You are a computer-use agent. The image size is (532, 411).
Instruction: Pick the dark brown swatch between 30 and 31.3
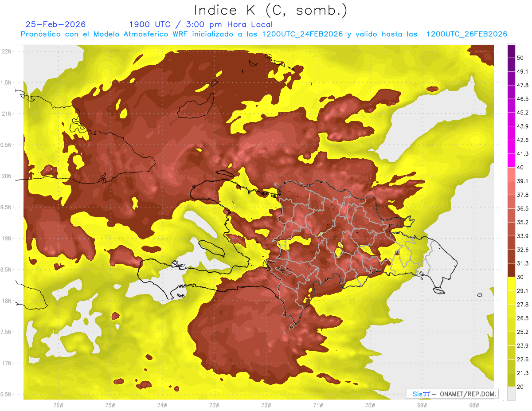click(511, 270)
